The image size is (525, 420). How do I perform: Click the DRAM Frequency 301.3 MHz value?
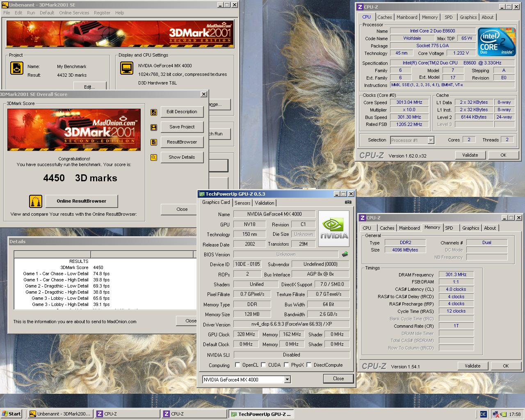point(456,275)
